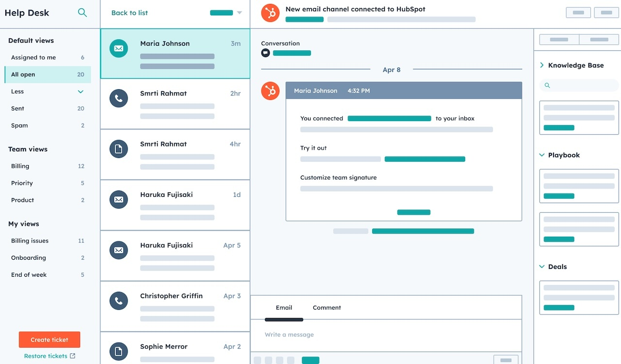Select the email envelope icon on Maria Johnson's ticket
This screenshot has height=364, width=621.
pos(118,48)
